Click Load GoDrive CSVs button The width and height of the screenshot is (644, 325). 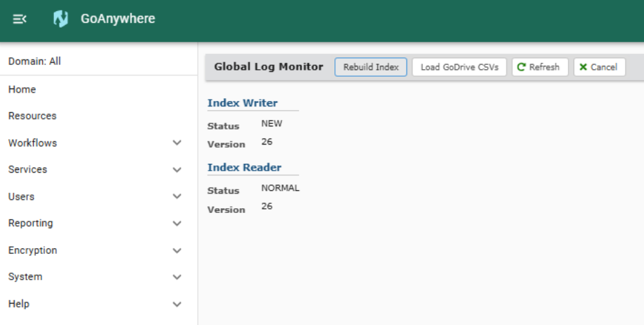point(460,67)
